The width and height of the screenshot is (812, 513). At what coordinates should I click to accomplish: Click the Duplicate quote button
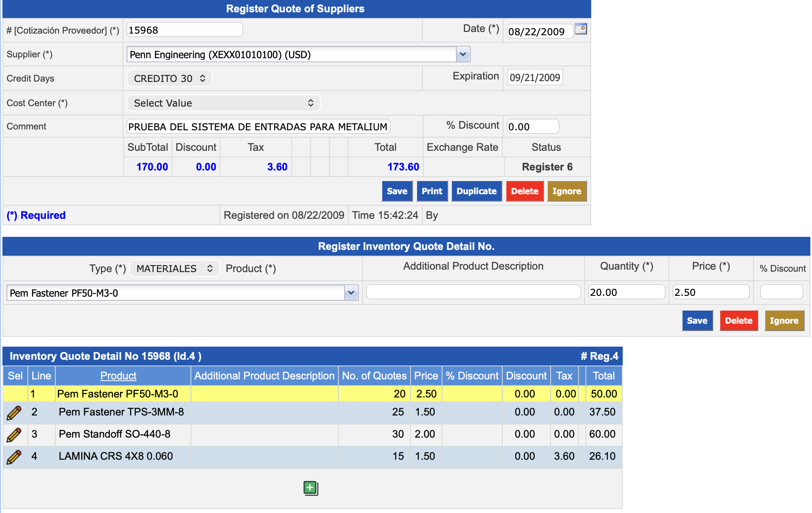click(476, 191)
